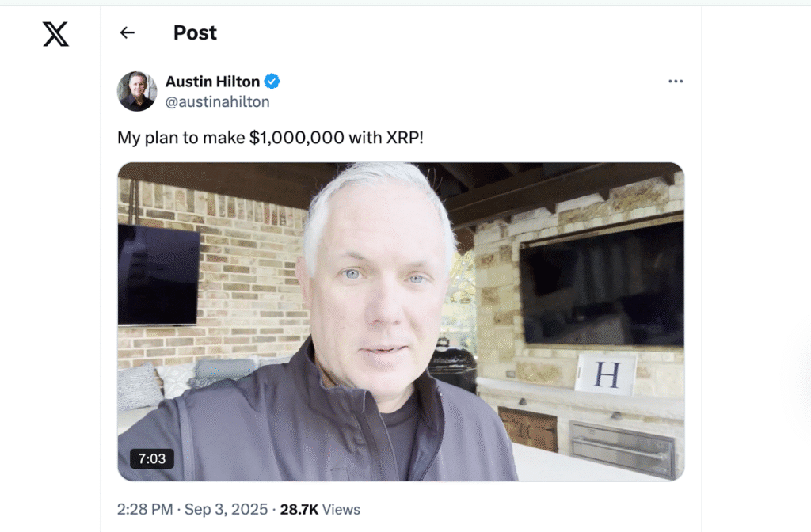The width and height of the screenshot is (811, 532).
Task: Click the word XRP! in post
Action: (405, 138)
